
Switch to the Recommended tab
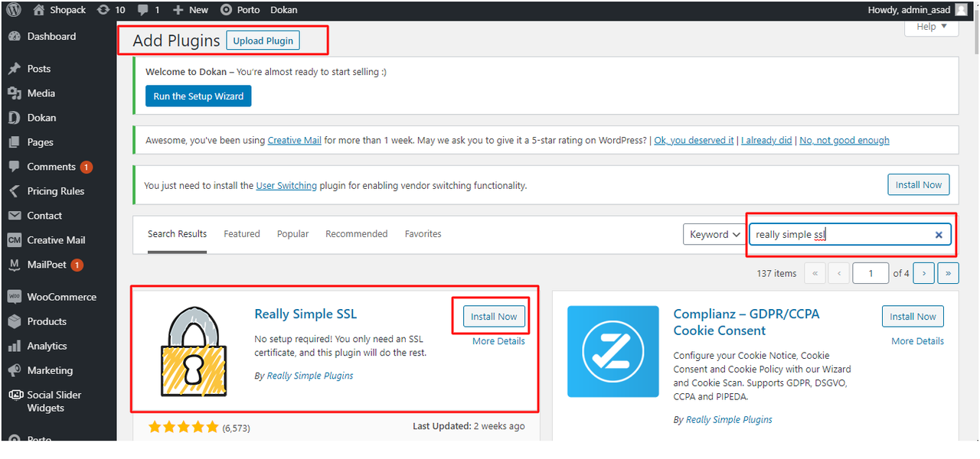pyautogui.click(x=357, y=234)
